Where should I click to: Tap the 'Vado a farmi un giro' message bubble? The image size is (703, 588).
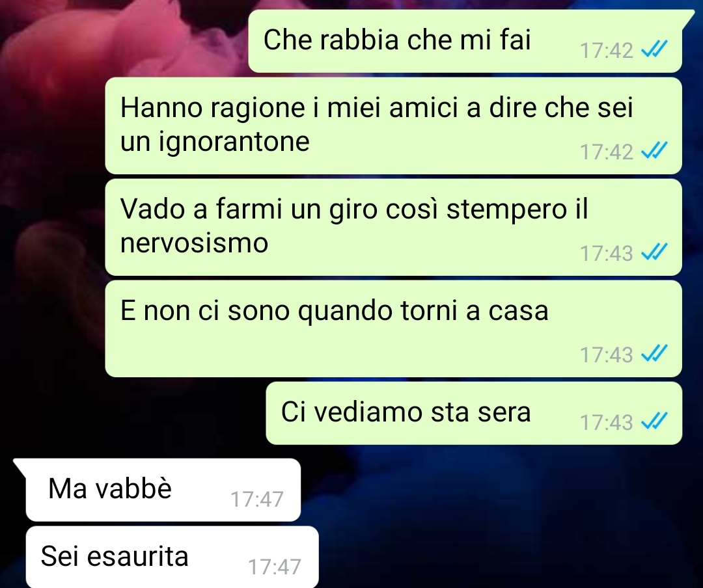[393, 227]
